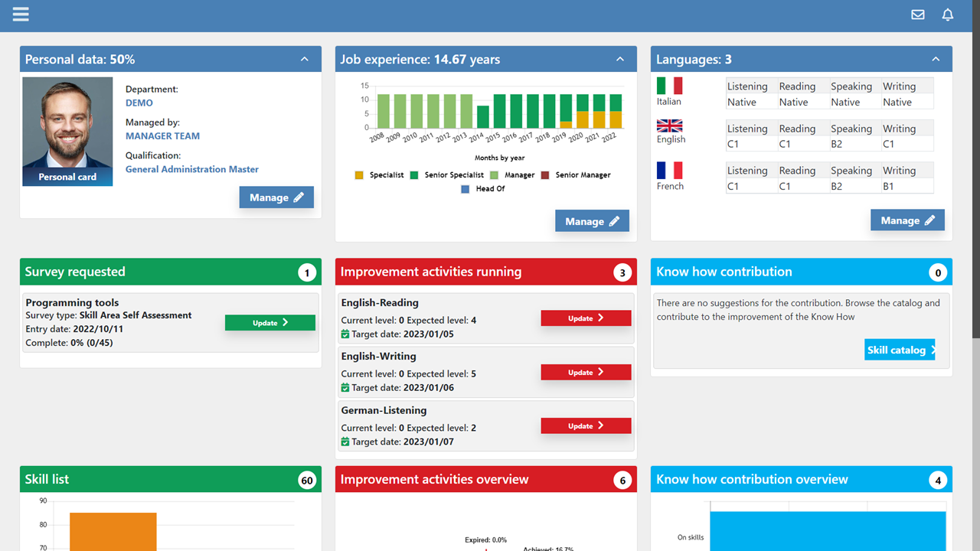Click the French flag icon
The image size is (980, 551).
point(669,170)
